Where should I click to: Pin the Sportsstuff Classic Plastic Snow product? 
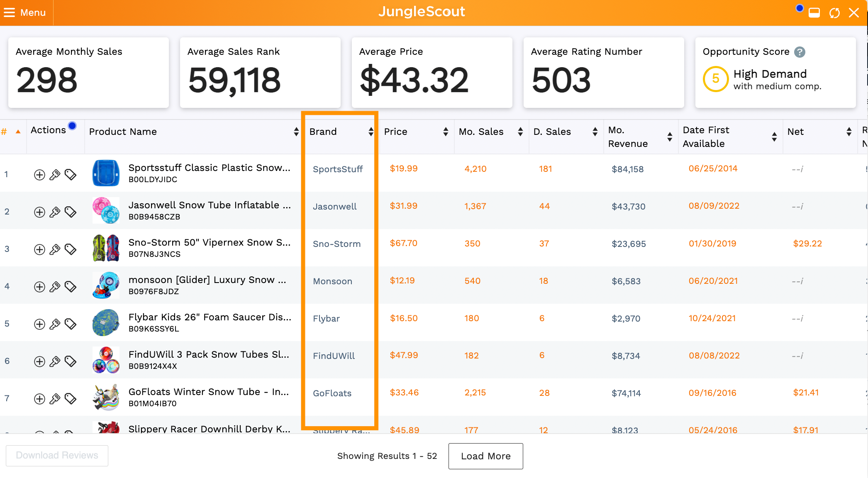(x=55, y=175)
